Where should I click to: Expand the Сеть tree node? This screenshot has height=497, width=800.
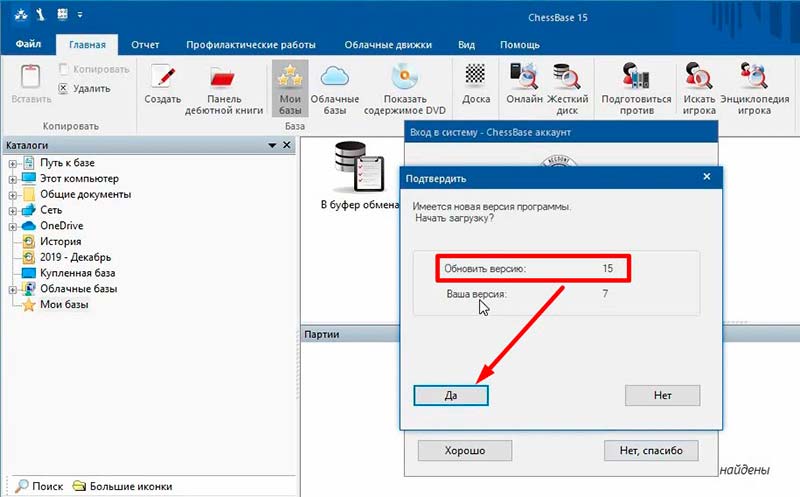pyautogui.click(x=12, y=211)
